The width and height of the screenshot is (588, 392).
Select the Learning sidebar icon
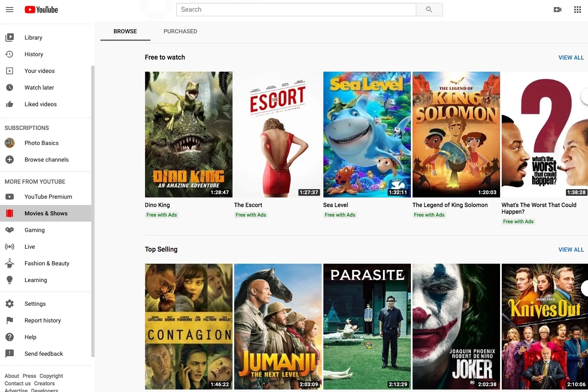click(x=10, y=280)
